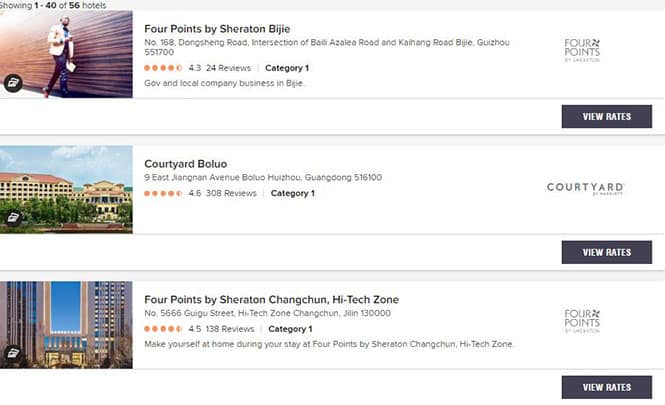Read the 308 Reviews for Courtyard Boluo
665x405 pixels.
[x=231, y=193]
